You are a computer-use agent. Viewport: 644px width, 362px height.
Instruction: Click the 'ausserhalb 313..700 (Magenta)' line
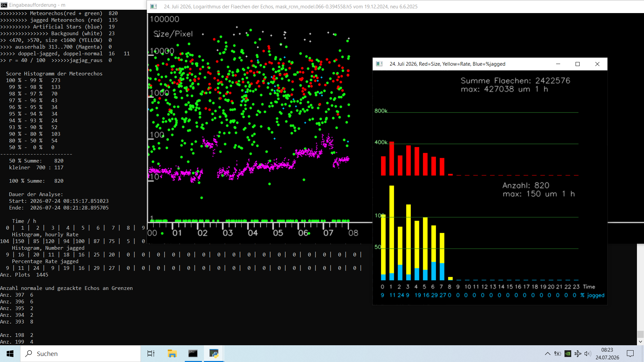click(56, 47)
